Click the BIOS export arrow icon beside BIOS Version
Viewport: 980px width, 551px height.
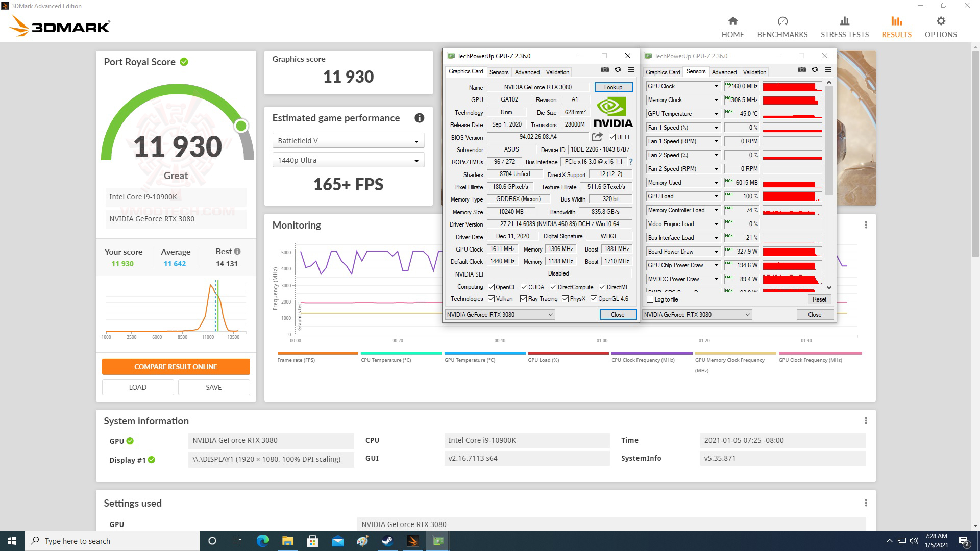click(596, 137)
